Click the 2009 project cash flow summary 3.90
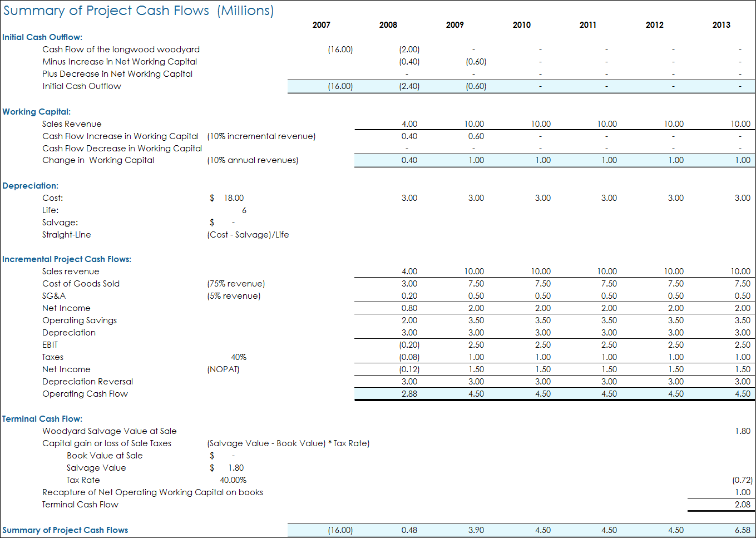This screenshot has height=538, width=756. pos(476,530)
